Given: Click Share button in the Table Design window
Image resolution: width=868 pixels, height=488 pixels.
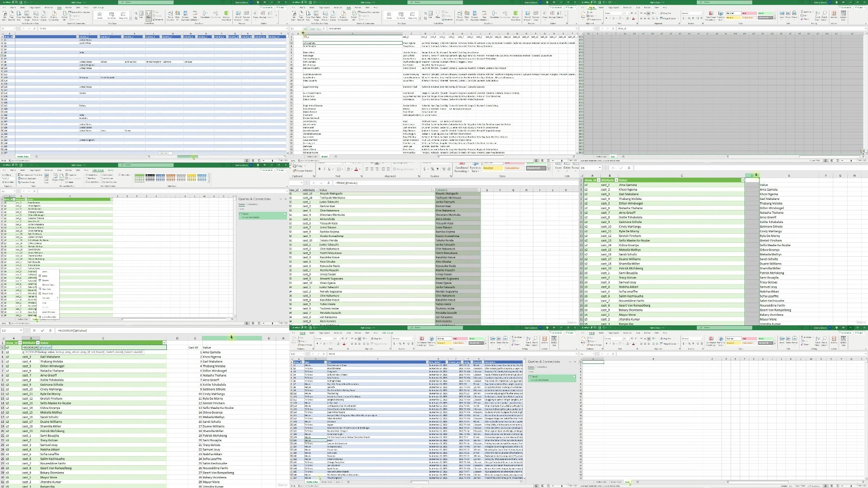Looking at the screenshot, I should 281,170.
